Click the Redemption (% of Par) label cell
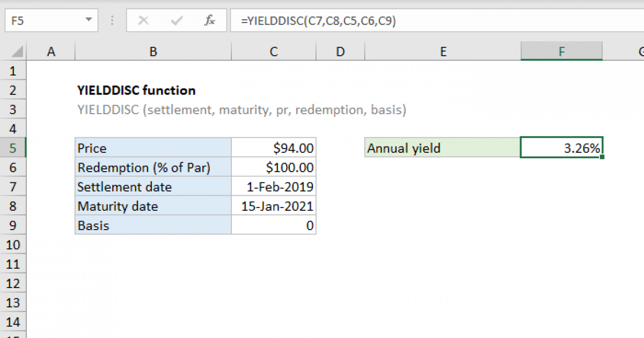 (x=153, y=167)
